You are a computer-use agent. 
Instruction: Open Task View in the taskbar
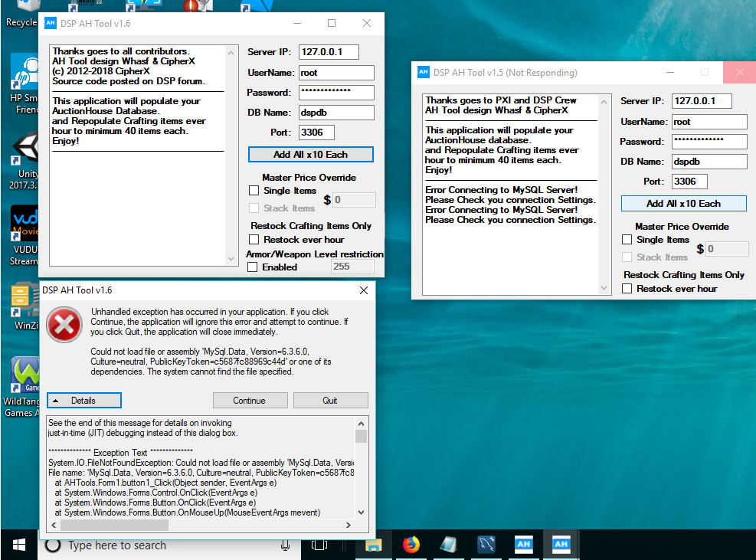click(x=319, y=545)
